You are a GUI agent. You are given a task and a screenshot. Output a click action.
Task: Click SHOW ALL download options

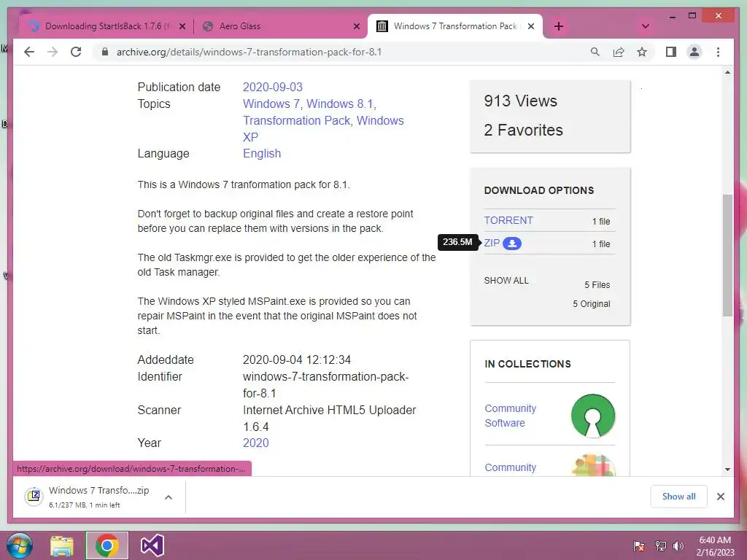pyautogui.click(x=506, y=281)
